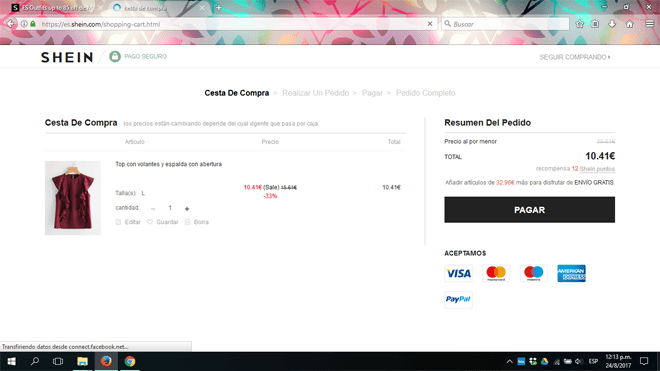Click the Mastercard payment icon
Viewport: 660px width, 371px height.
click(496, 274)
